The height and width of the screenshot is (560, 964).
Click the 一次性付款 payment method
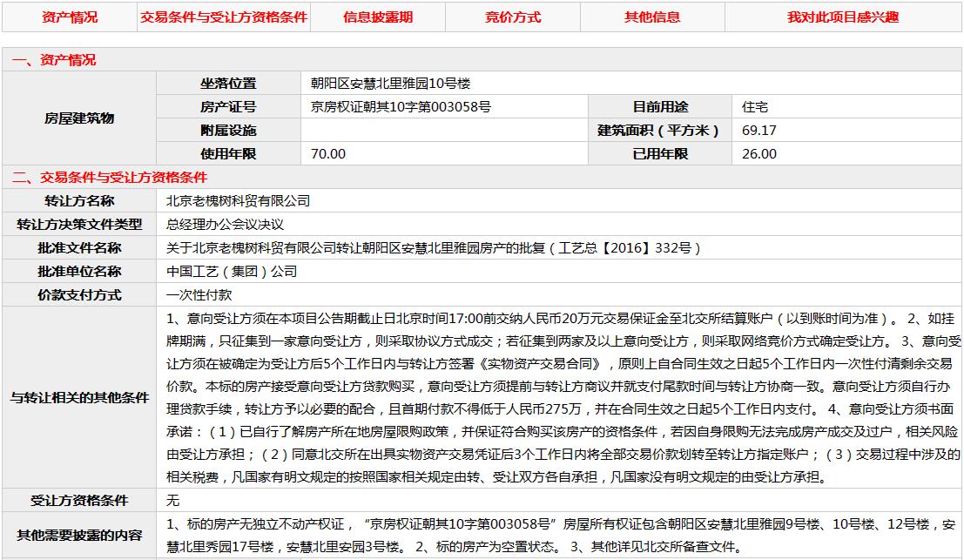[199, 295]
